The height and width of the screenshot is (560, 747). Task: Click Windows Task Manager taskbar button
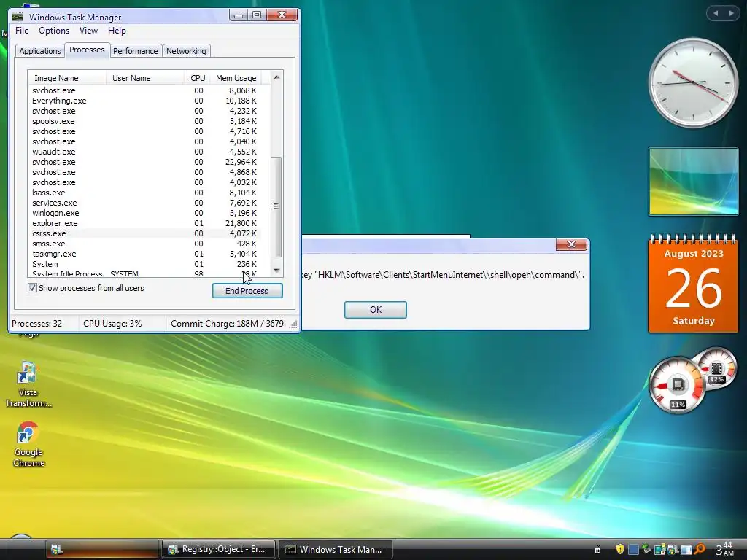[336, 550]
